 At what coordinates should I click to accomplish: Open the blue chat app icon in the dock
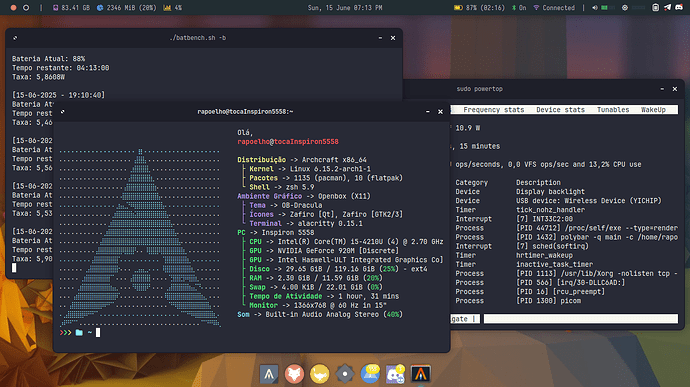(x=371, y=374)
